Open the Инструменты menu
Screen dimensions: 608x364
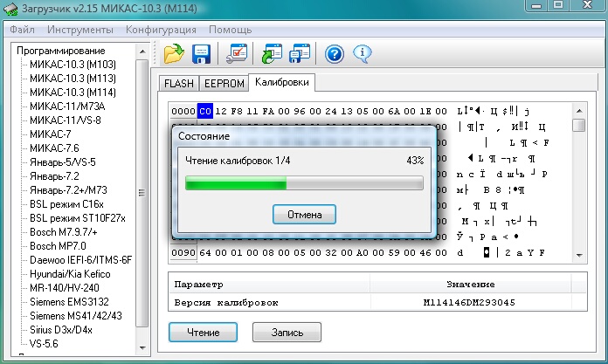click(x=80, y=30)
